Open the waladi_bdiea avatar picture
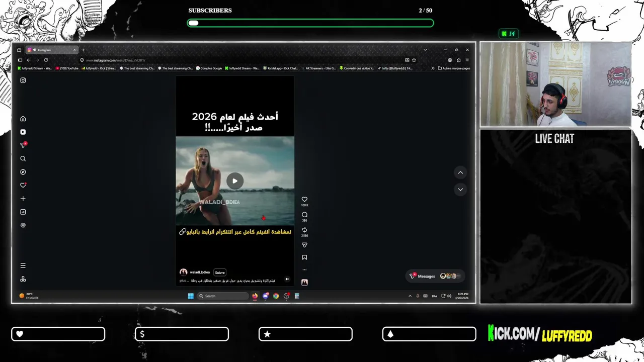The image size is (644, 362). [x=184, y=272]
